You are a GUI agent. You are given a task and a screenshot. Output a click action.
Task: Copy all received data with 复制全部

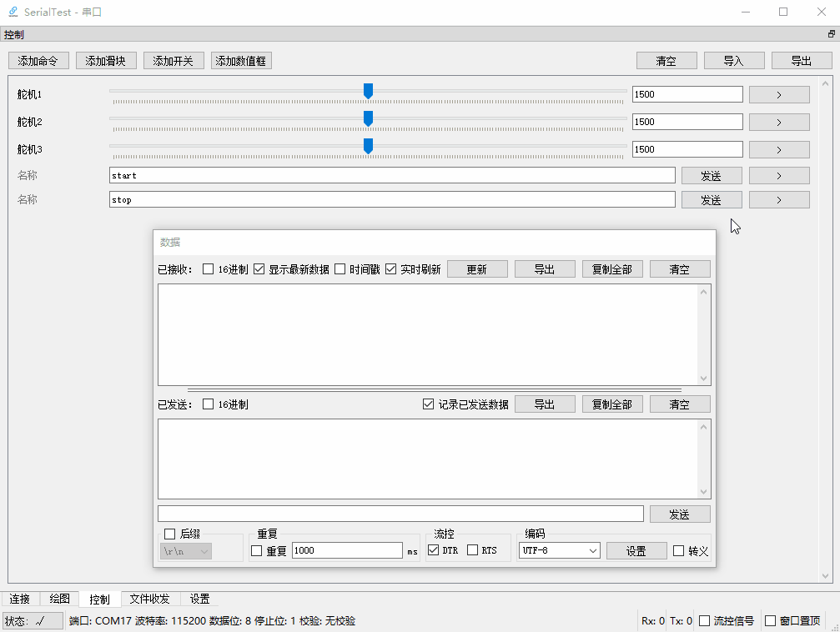pos(612,268)
